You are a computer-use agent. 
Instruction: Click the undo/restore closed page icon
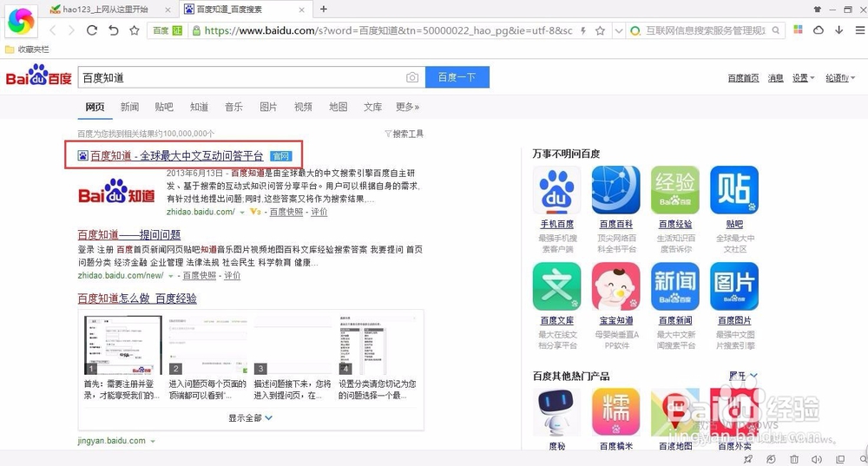click(114, 30)
